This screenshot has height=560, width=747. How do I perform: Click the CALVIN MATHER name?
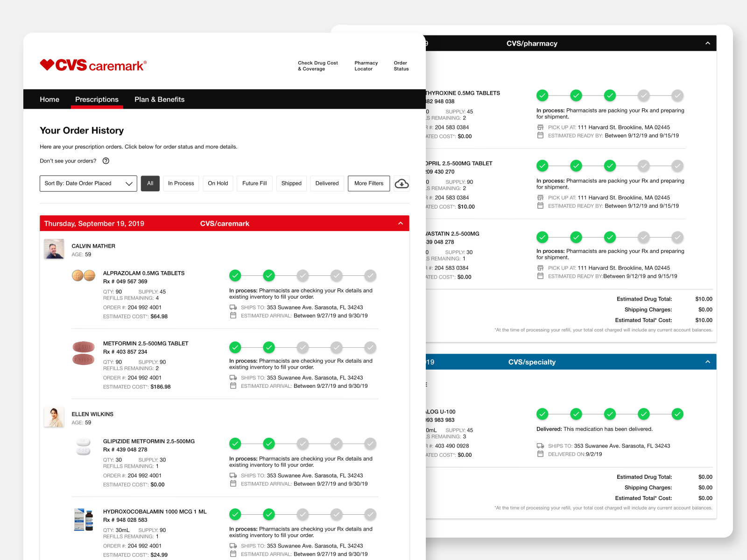pos(93,246)
